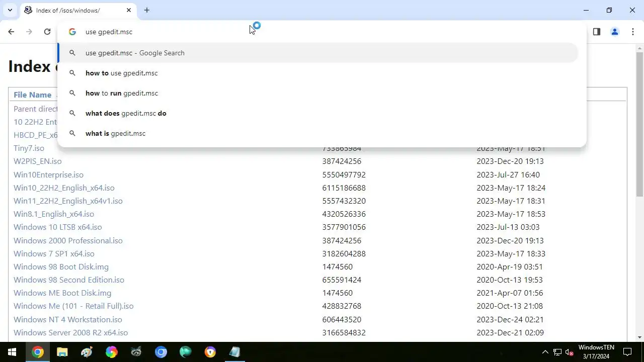Screen dimensions: 644x362
Task: Open the tab search dropdown arrow
Action: (x=10, y=10)
